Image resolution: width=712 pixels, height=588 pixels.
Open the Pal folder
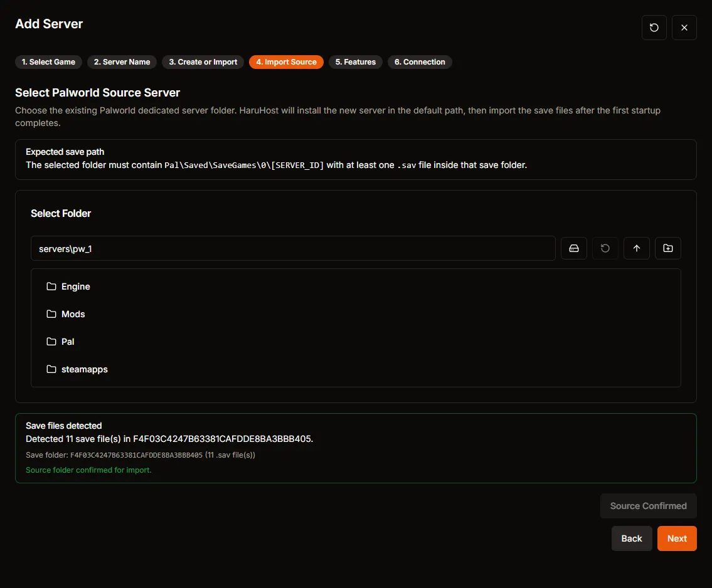tap(68, 342)
